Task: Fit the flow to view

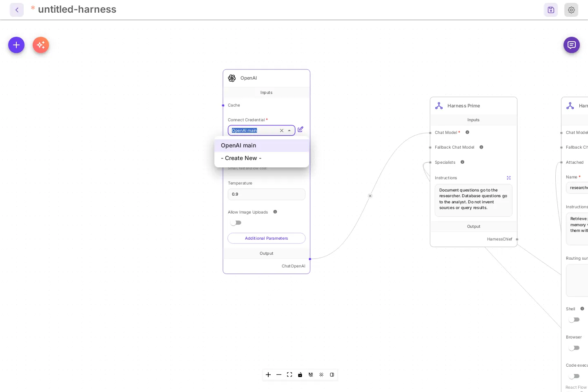Action: [x=290, y=375]
